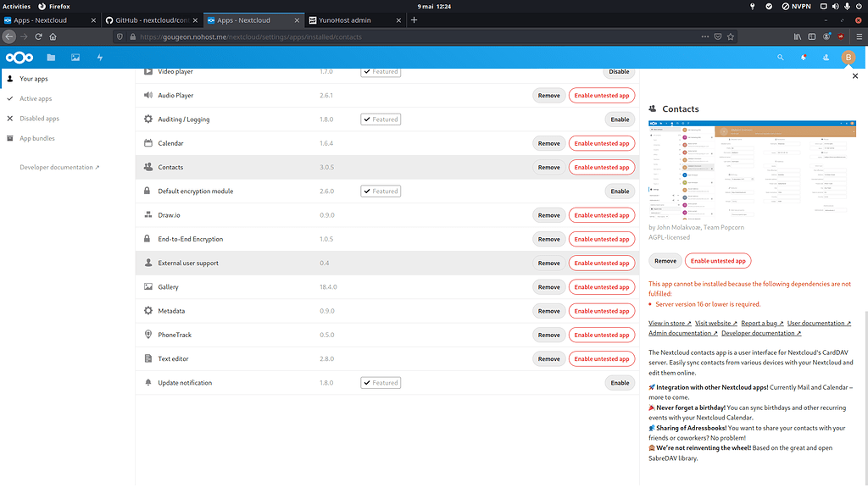Switch to first Apps - Nextcloud tab
The height and width of the screenshot is (488, 868).
pyautogui.click(x=50, y=20)
